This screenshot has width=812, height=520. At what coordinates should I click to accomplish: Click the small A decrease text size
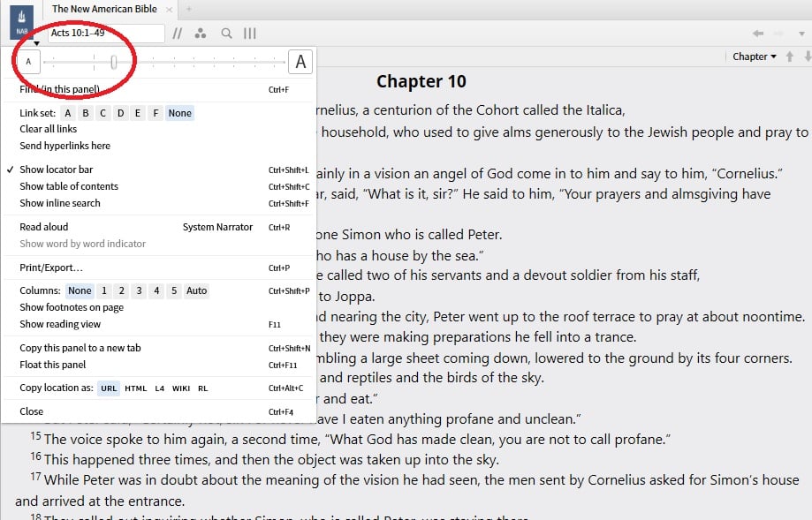pos(28,62)
